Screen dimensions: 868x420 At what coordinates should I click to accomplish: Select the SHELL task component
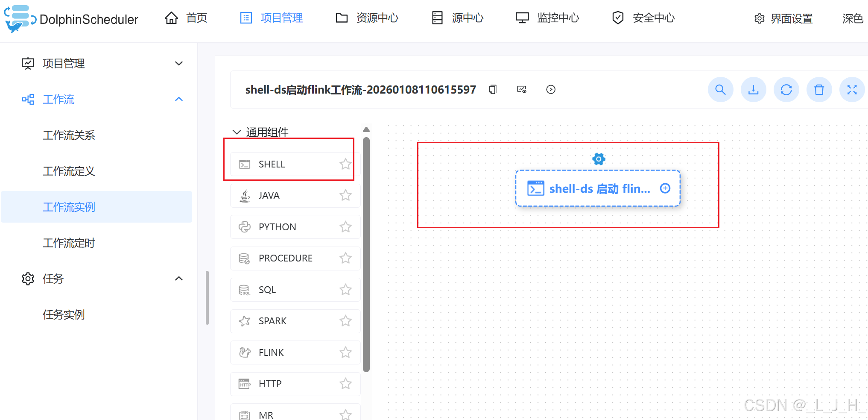tap(295, 164)
